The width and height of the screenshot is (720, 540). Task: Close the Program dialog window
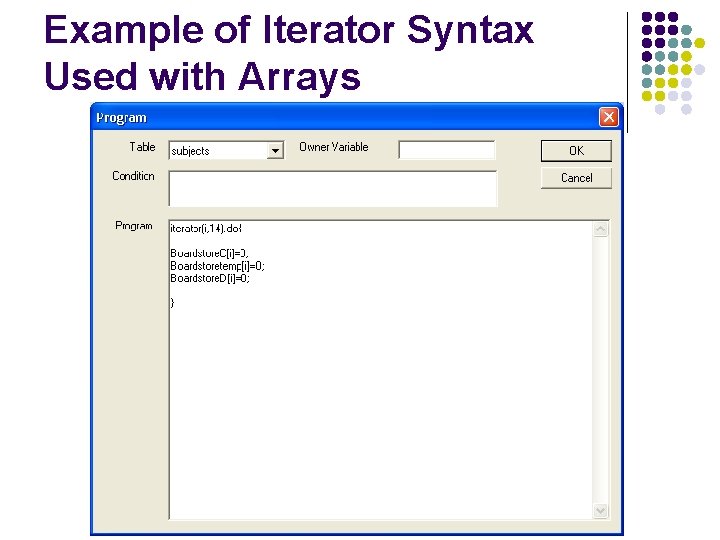pos(609,117)
